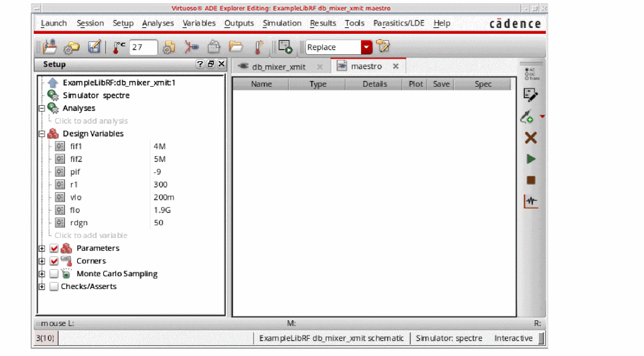Image resolution: width=644 pixels, height=356 pixels.
Task: Click the green Run Simulation play icon
Action: [x=531, y=159]
